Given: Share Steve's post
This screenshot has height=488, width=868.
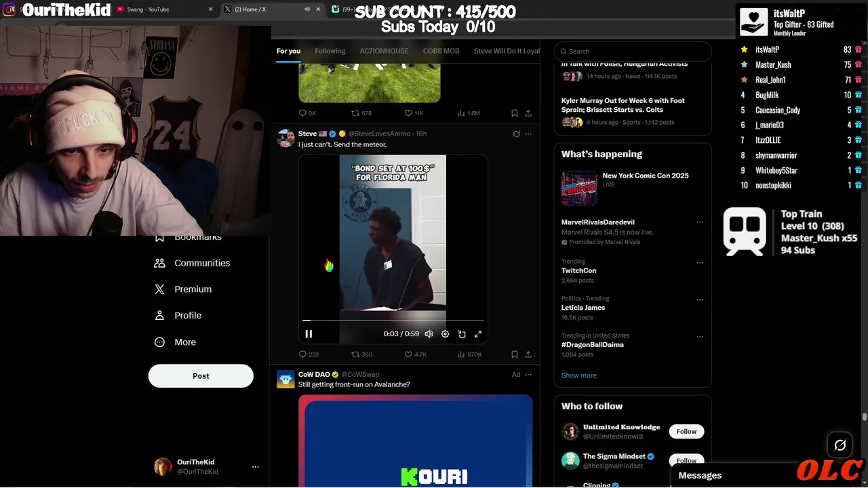Looking at the screenshot, I should [x=528, y=354].
